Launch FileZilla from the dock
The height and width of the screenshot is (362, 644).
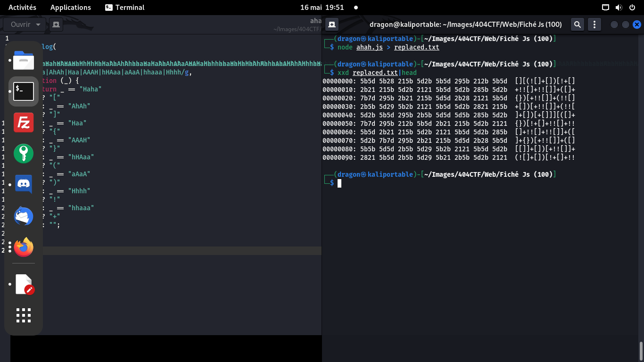click(24, 122)
